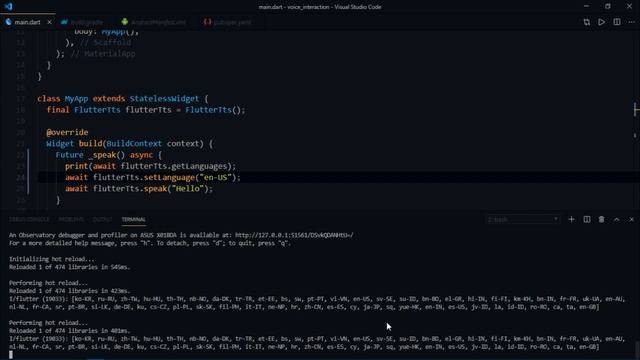Maximize the panel with the chevron up icon

point(617,220)
